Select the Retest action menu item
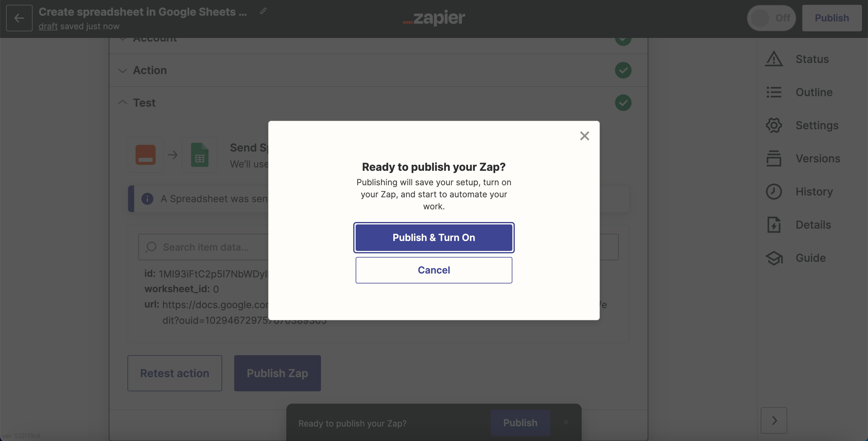This screenshot has height=441, width=868. click(175, 372)
